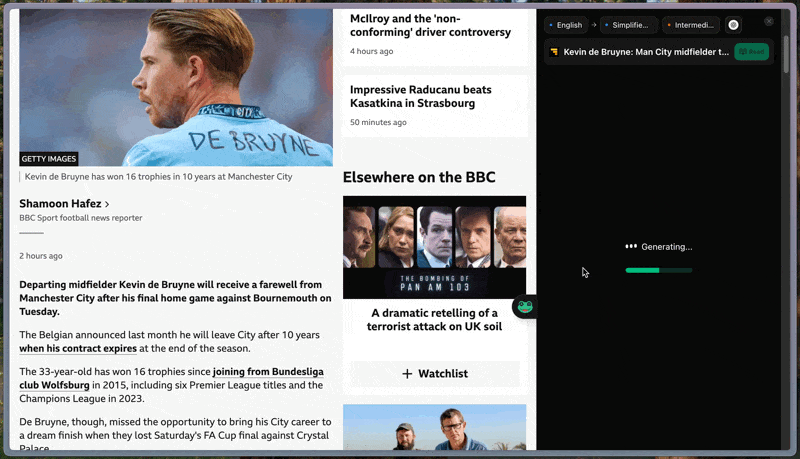800x459 pixels.
Task: Open the 'when his contract expires' link
Action: point(78,348)
